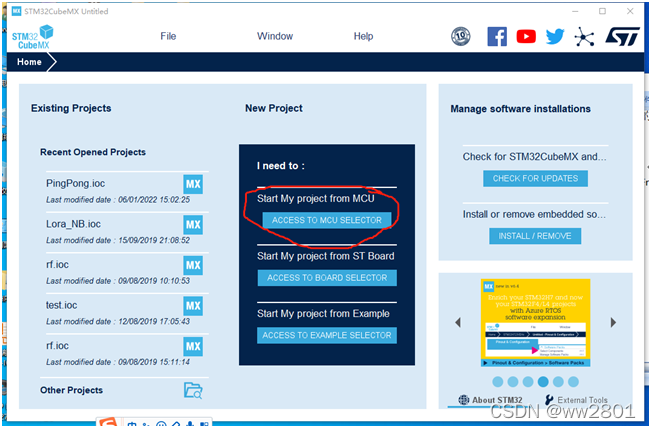
Task: Click MX icon of rf.ioc dated 10:10:53
Action: click(193, 265)
